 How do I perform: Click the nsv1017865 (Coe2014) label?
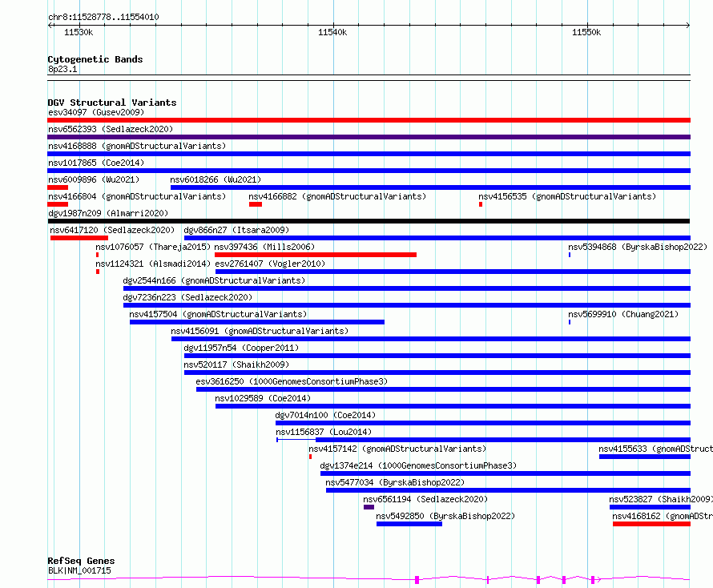tap(96, 163)
